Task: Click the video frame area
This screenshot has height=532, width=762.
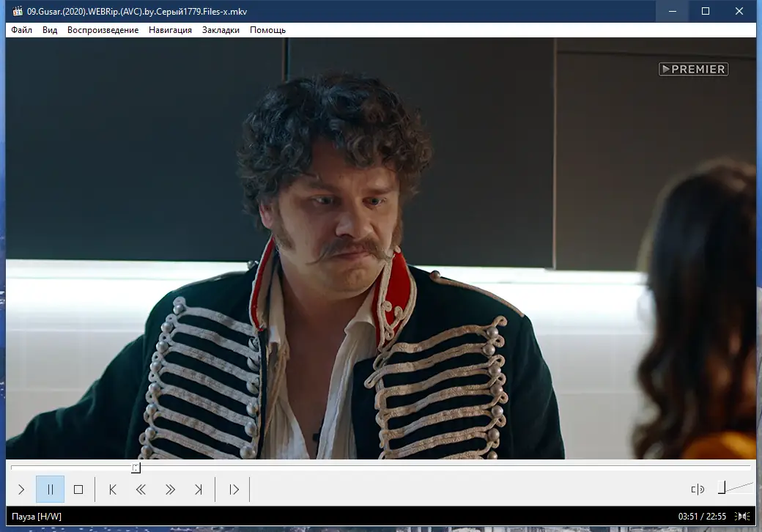Action: point(381,248)
